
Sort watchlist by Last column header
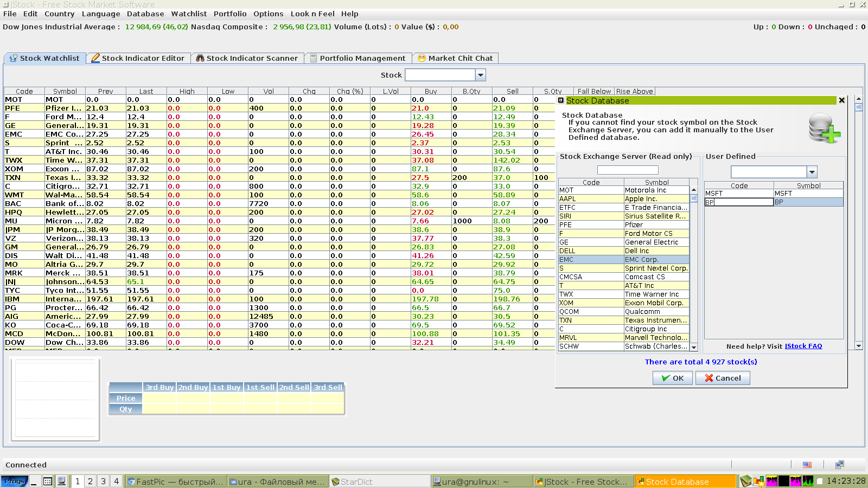coord(146,92)
